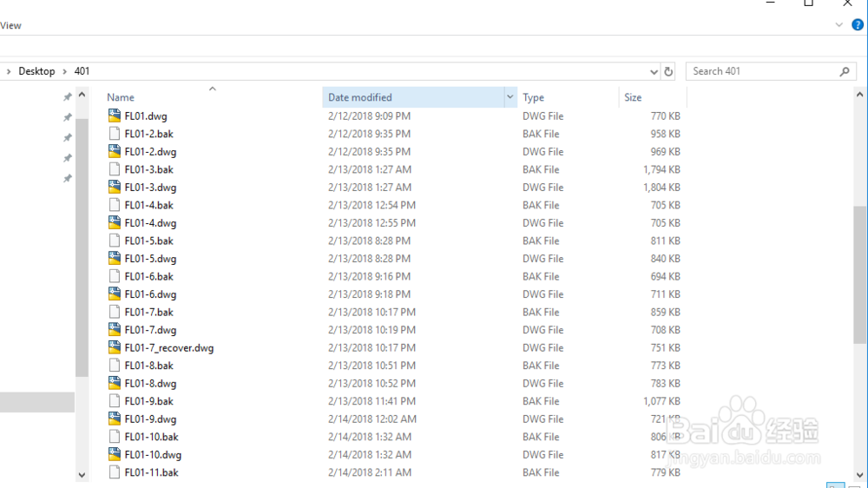Image resolution: width=868 pixels, height=488 pixels.
Task: Click the navigation pane scroll down arrow
Action: pos(82,475)
